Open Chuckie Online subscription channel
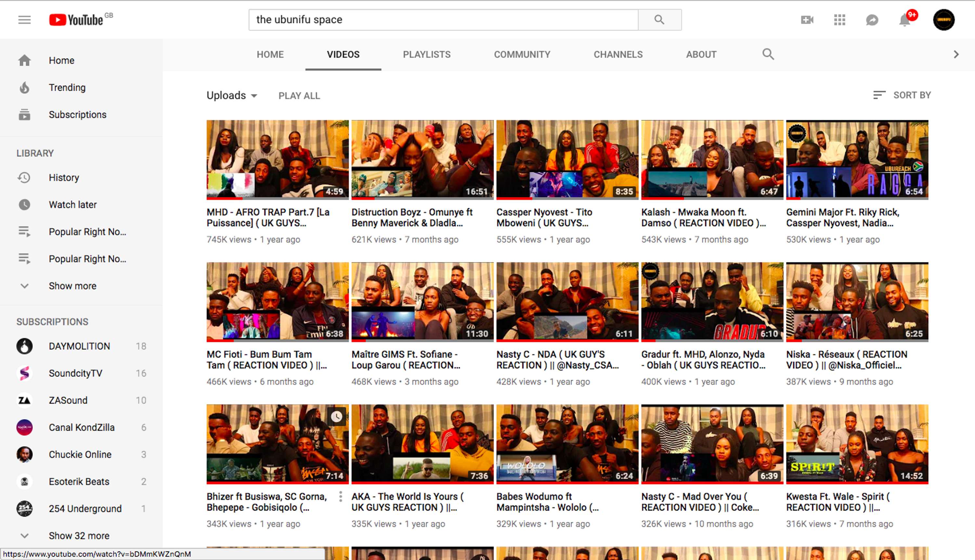This screenshot has height=560, width=975. [81, 454]
